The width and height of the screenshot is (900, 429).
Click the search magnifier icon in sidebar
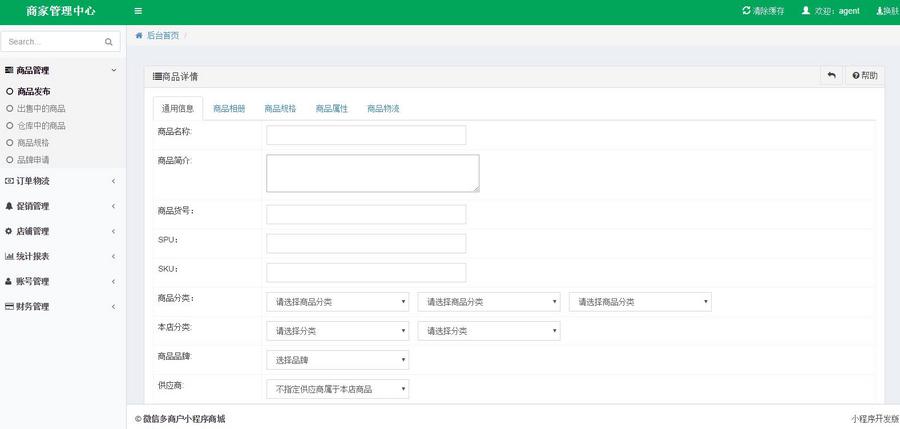(x=108, y=42)
